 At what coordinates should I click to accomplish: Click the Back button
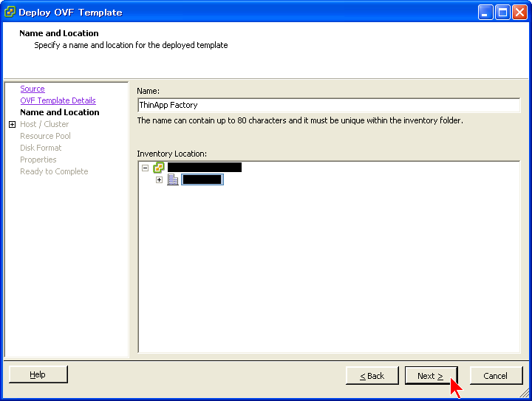[372, 376]
